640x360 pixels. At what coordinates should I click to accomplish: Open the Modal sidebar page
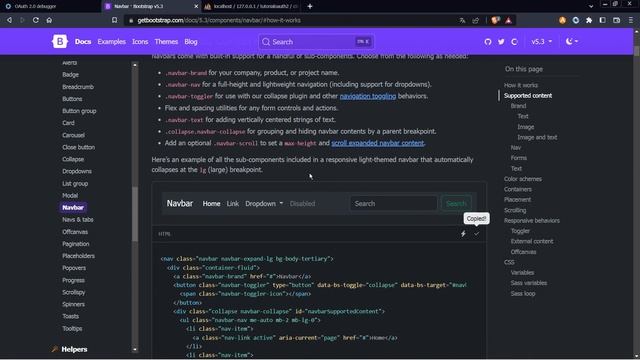click(70, 196)
